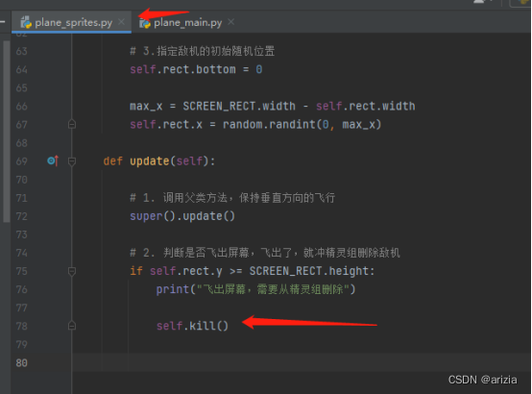Click the fold end marker on line 78
532x394 pixels.
point(72,326)
